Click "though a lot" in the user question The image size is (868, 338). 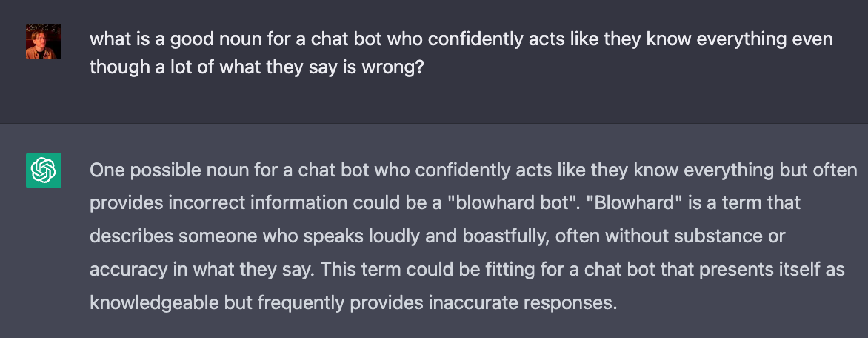[x=140, y=67]
